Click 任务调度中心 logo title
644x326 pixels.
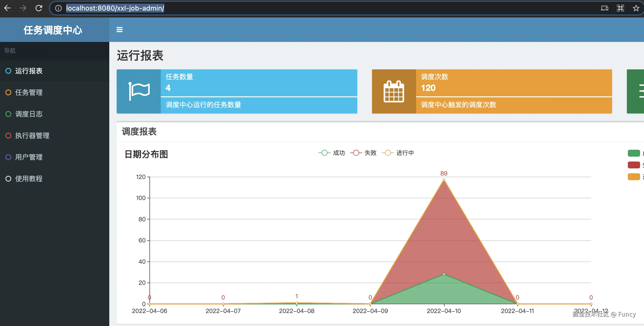[x=53, y=30]
